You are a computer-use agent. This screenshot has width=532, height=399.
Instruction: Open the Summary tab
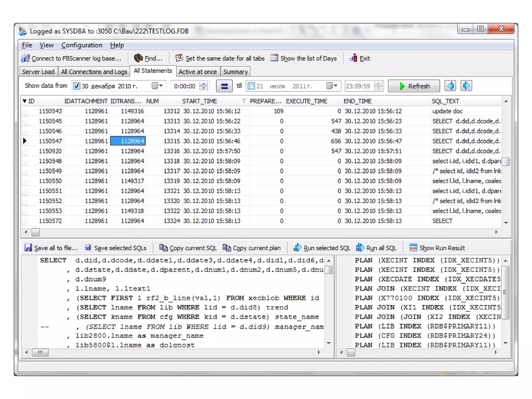236,72
